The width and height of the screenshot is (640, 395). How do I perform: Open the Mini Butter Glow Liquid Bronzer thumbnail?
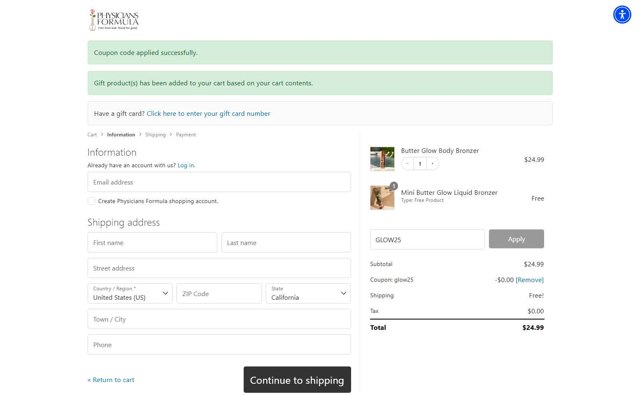pyautogui.click(x=382, y=198)
